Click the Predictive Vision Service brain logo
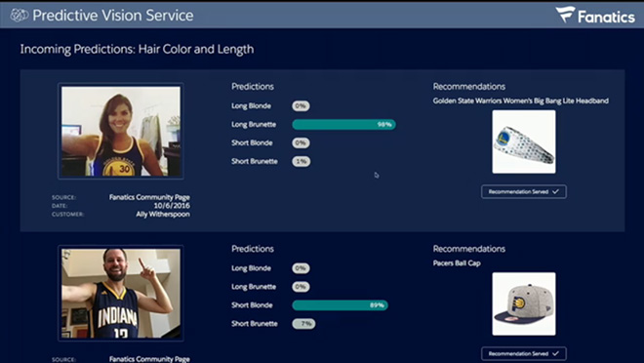 (19, 16)
